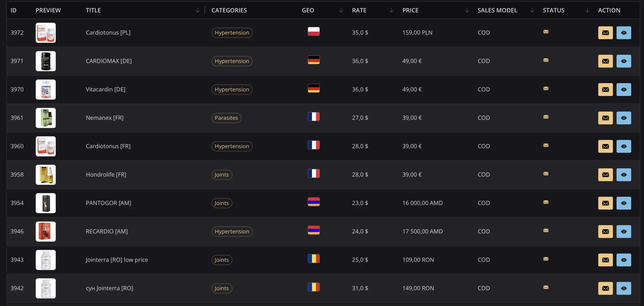The height and width of the screenshot is (306, 644).
Task: Click the yellow envelope button for RECARDIO [AM]
Action: coord(605,231)
